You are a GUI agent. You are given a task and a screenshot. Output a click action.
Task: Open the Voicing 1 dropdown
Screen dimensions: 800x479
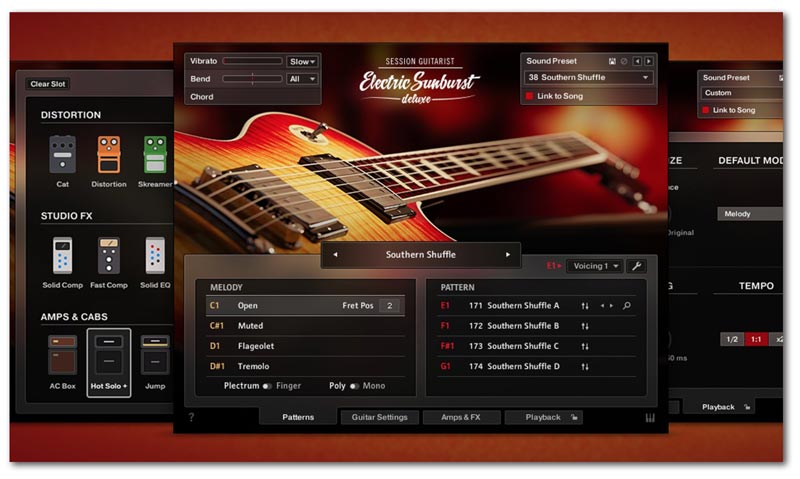(595, 266)
